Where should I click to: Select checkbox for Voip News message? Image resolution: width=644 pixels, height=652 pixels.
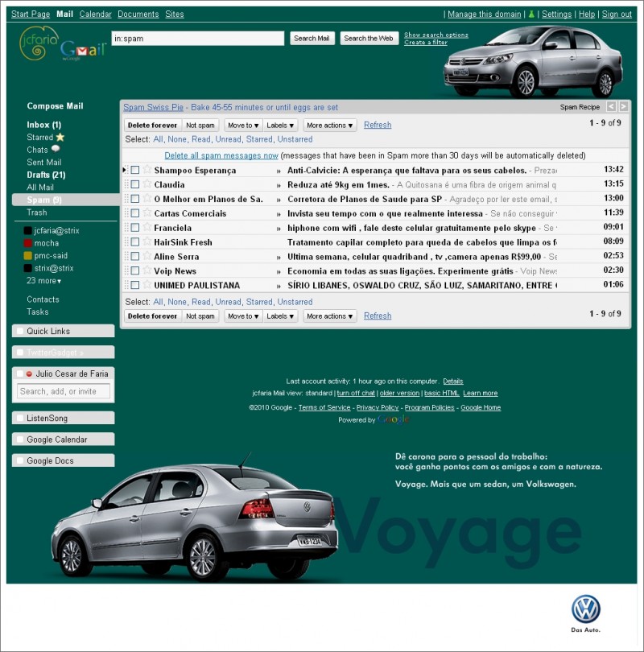coord(135,270)
